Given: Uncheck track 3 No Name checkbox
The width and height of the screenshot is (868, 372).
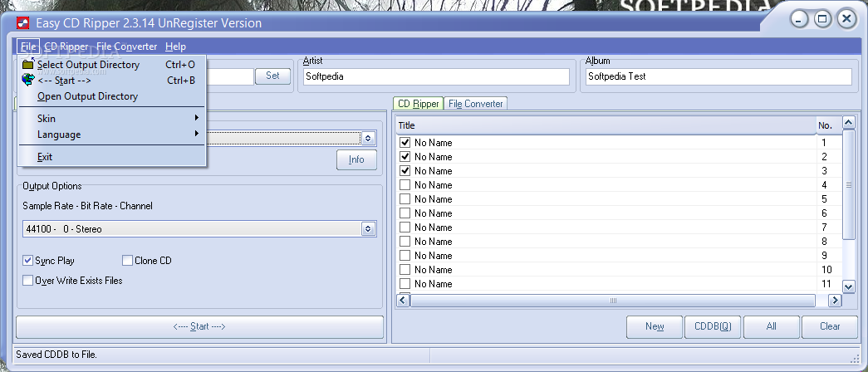Looking at the screenshot, I should coord(405,171).
